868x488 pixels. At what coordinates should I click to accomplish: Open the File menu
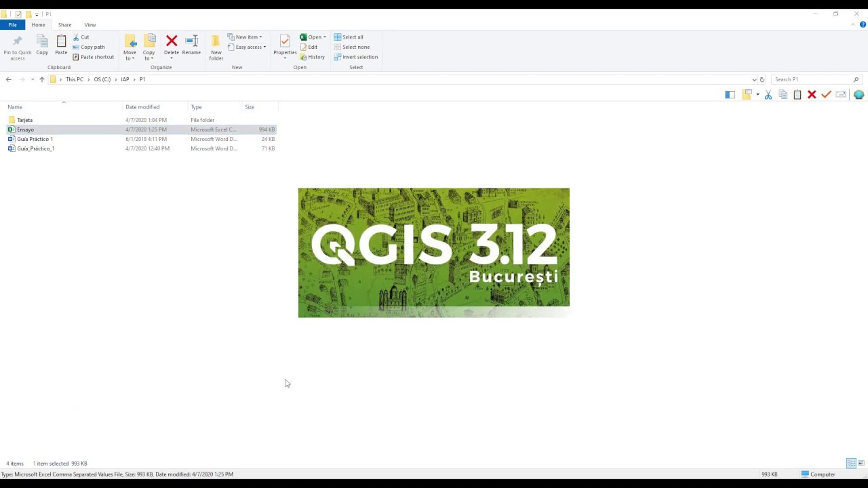click(12, 25)
